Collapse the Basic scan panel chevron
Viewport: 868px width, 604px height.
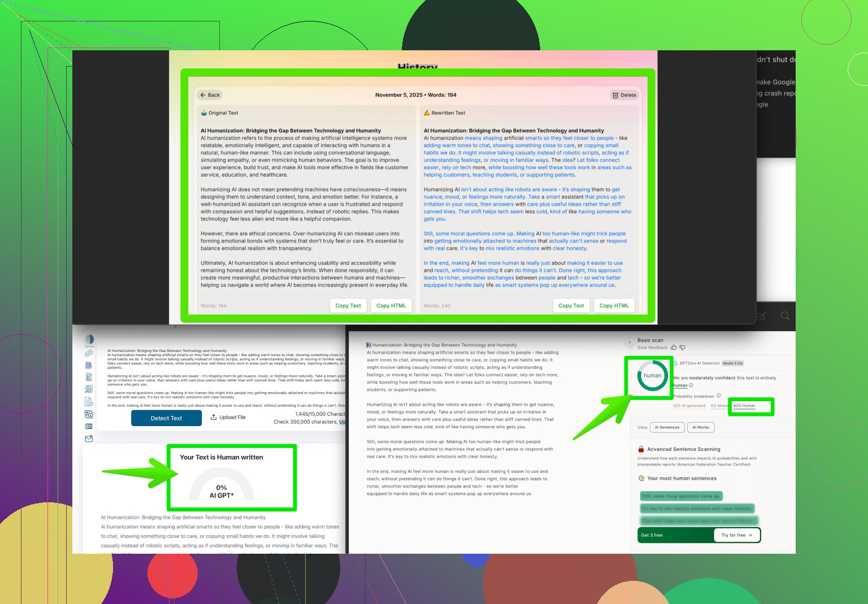click(x=630, y=342)
